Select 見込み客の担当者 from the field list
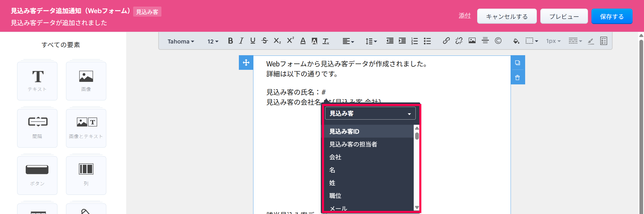This screenshot has height=214, width=644. click(x=353, y=144)
